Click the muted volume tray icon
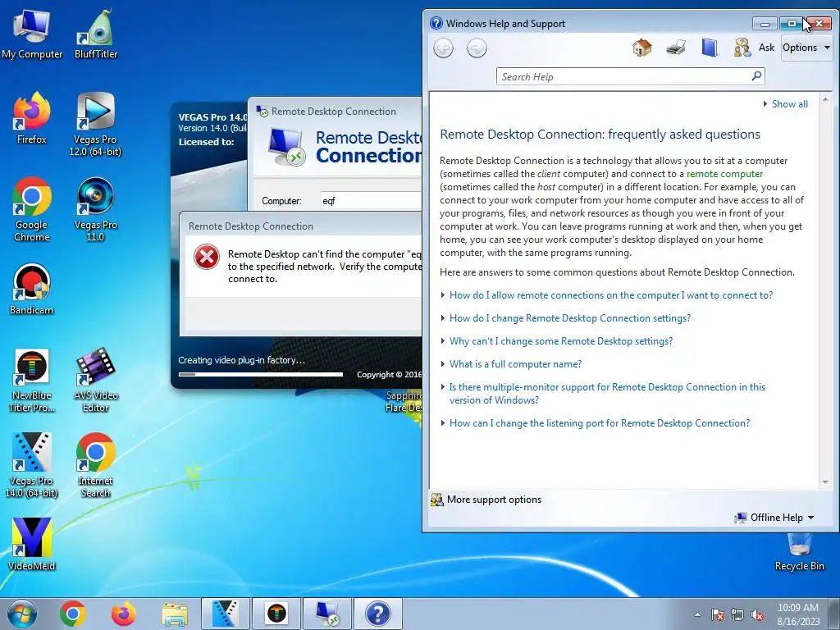The image size is (840, 630). 757,614
